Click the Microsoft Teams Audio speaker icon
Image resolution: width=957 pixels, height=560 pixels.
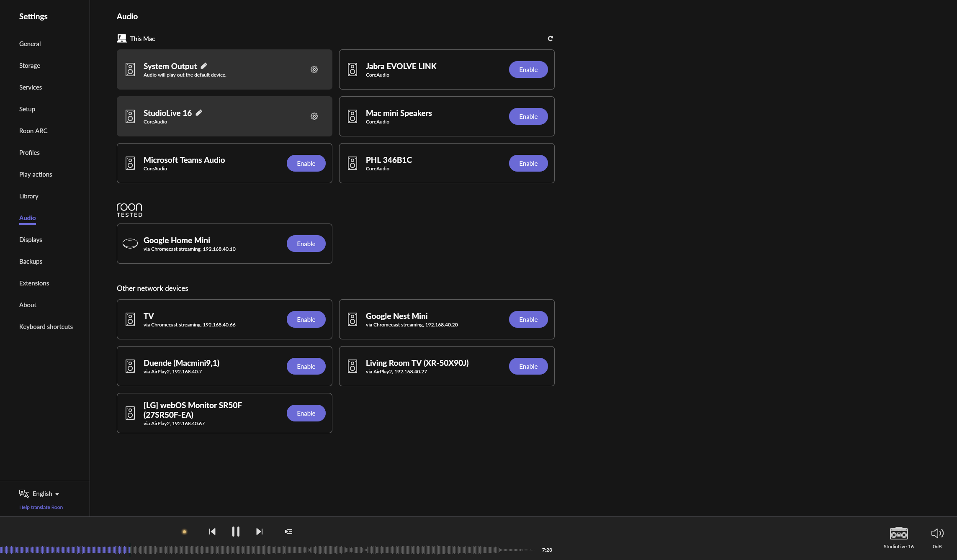tap(130, 163)
